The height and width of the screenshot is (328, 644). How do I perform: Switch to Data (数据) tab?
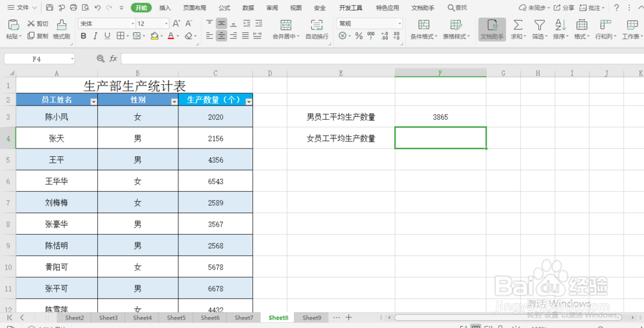248,8
